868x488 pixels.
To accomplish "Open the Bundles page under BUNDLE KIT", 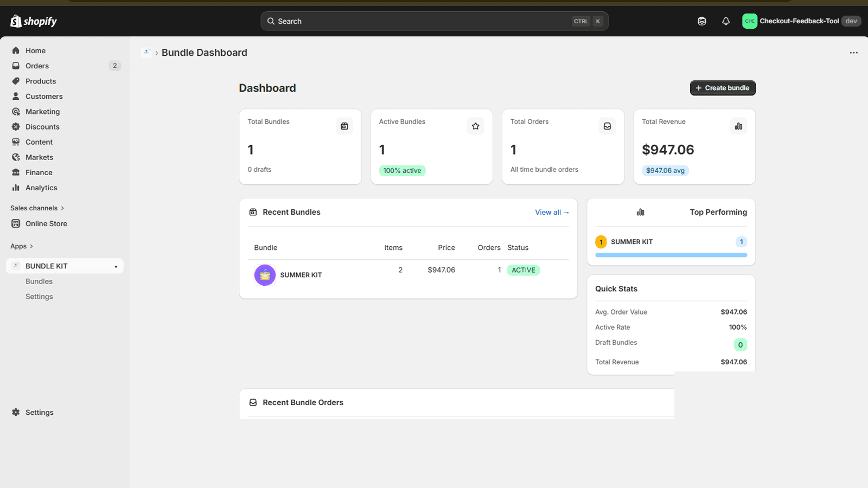I will tap(39, 281).
